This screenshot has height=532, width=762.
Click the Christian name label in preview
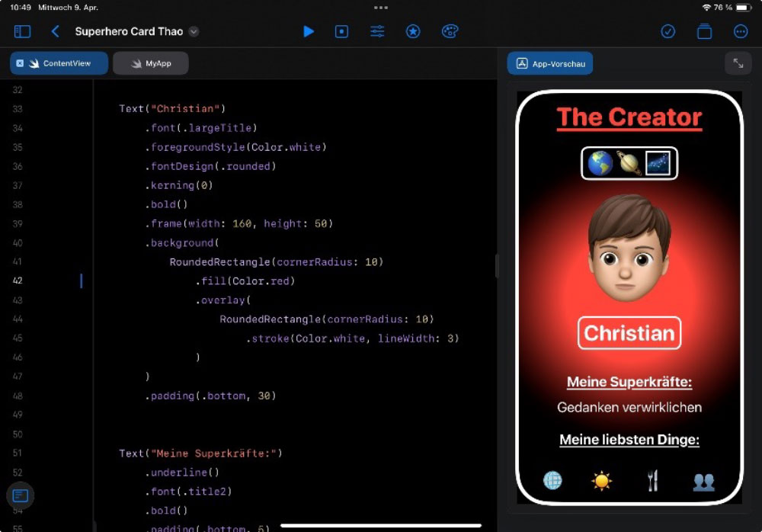[x=629, y=333]
